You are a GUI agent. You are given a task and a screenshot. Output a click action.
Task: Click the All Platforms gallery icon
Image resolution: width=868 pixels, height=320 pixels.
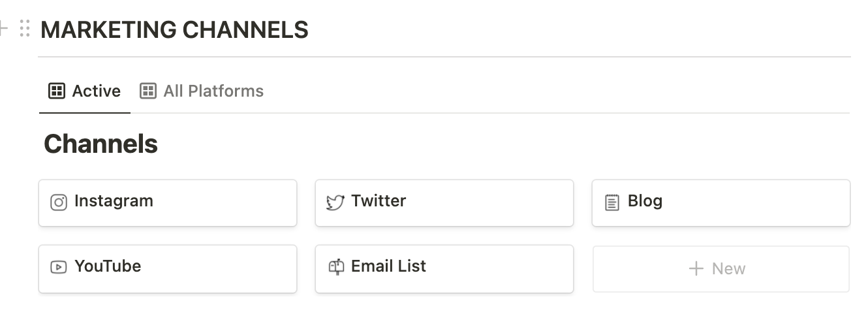pyautogui.click(x=148, y=91)
